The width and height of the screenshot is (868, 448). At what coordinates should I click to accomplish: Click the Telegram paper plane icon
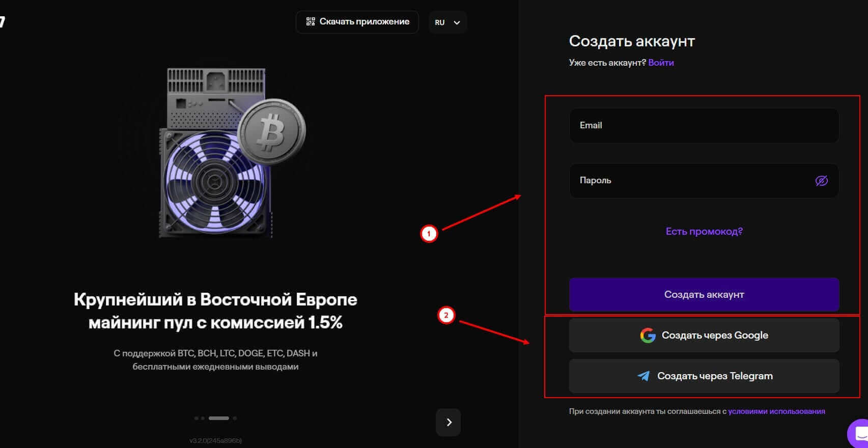coord(643,376)
